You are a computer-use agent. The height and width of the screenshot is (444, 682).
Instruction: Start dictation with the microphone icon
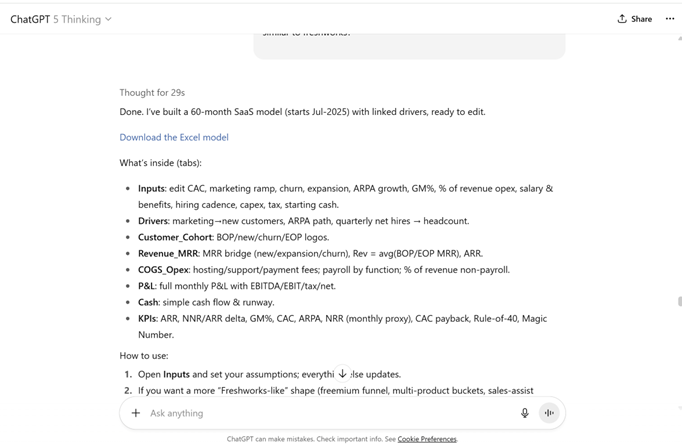(524, 413)
